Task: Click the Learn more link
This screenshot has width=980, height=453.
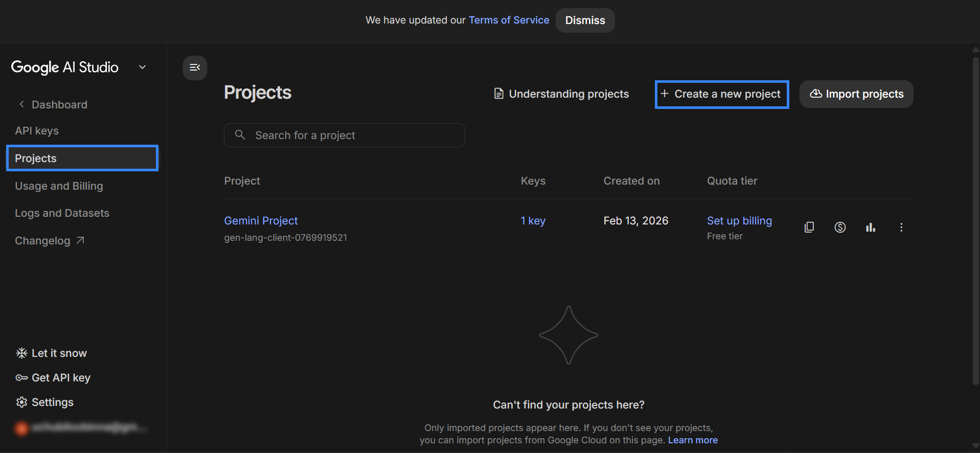Action: (x=693, y=440)
